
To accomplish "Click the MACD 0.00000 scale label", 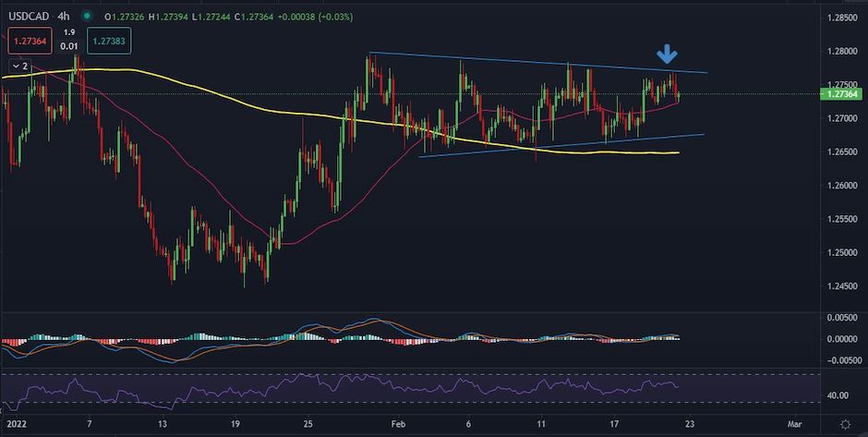I will pos(842,338).
